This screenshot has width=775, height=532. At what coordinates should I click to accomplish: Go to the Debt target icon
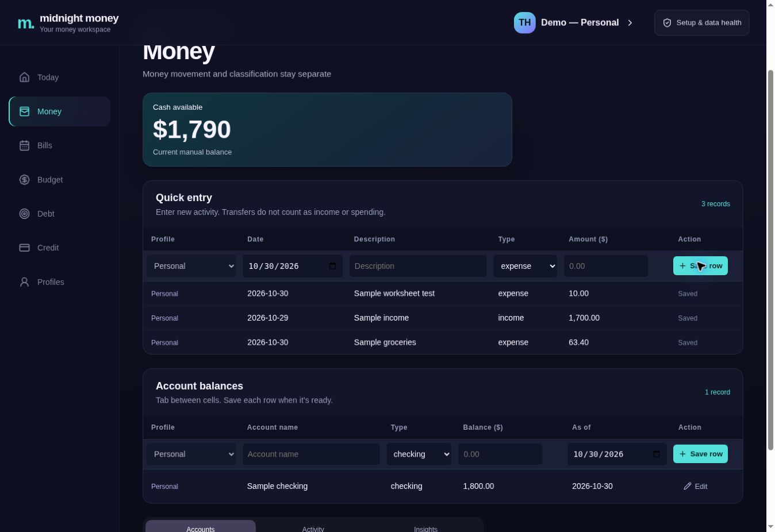click(24, 214)
